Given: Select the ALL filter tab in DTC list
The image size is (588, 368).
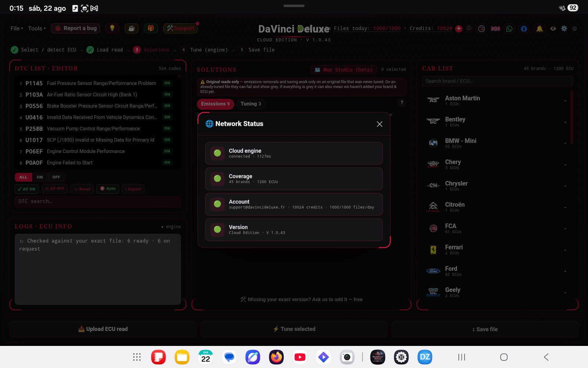Looking at the screenshot, I should click(23, 177).
